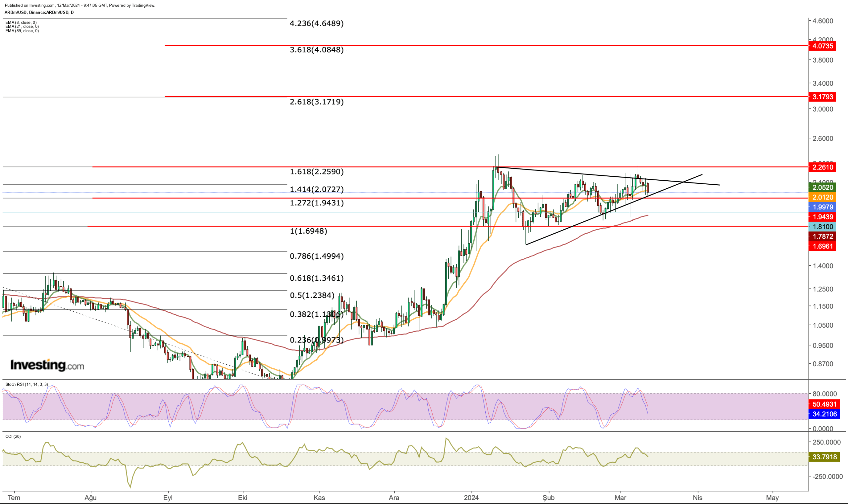Click the 1.0500 price axis value

click(x=823, y=325)
